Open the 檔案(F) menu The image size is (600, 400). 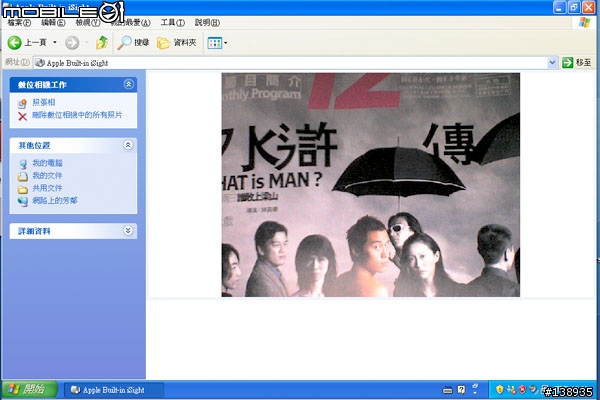point(19,23)
